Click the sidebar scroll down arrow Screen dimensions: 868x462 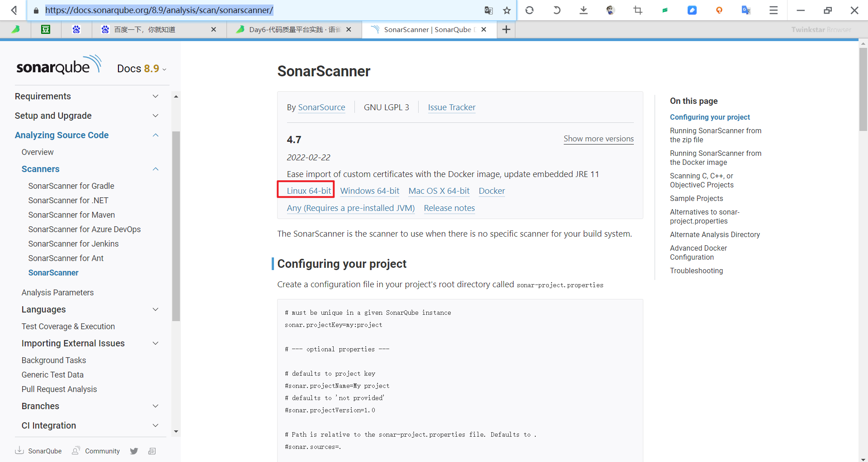pyautogui.click(x=176, y=432)
